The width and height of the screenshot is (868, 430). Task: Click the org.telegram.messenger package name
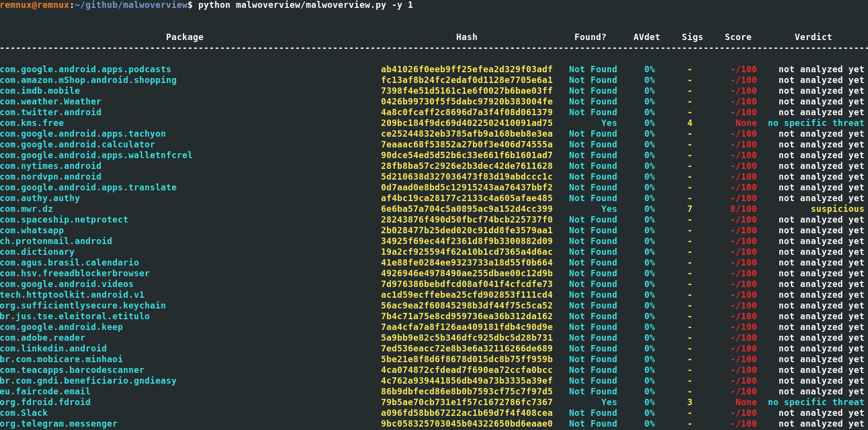click(59, 424)
